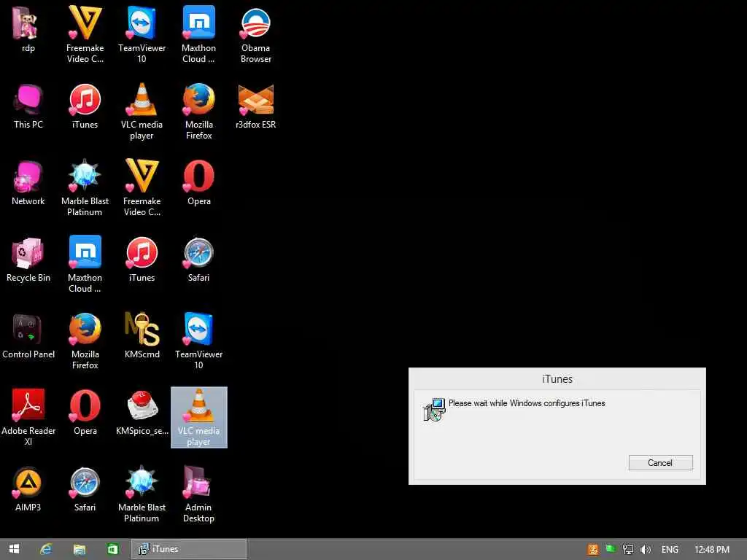Click the installer icon in iTunes dialog

pos(434,410)
